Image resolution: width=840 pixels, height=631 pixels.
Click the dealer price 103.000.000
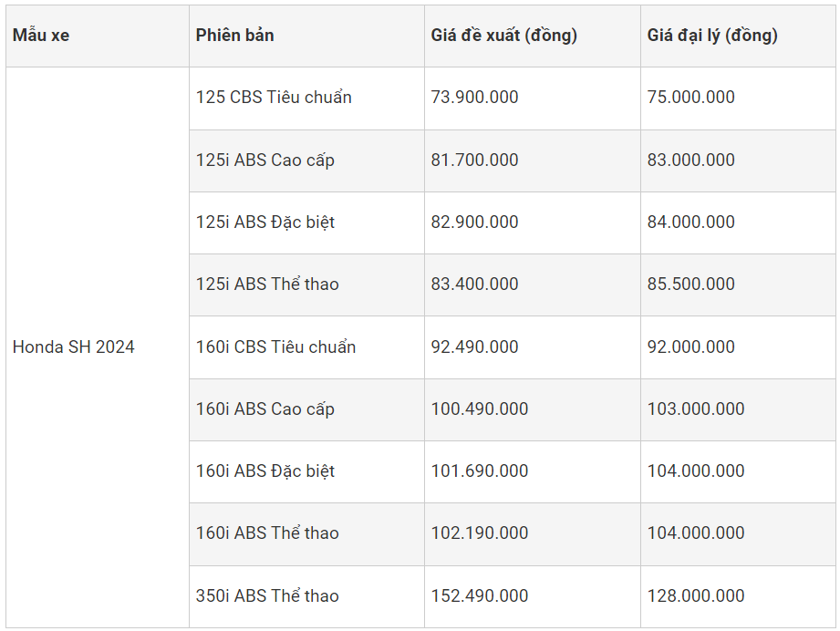(696, 409)
